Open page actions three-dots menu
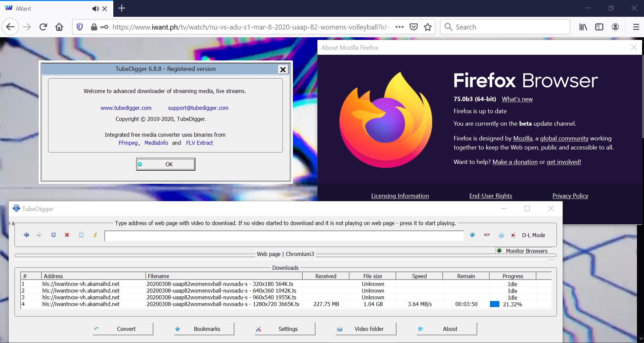 [x=400, y=27]
